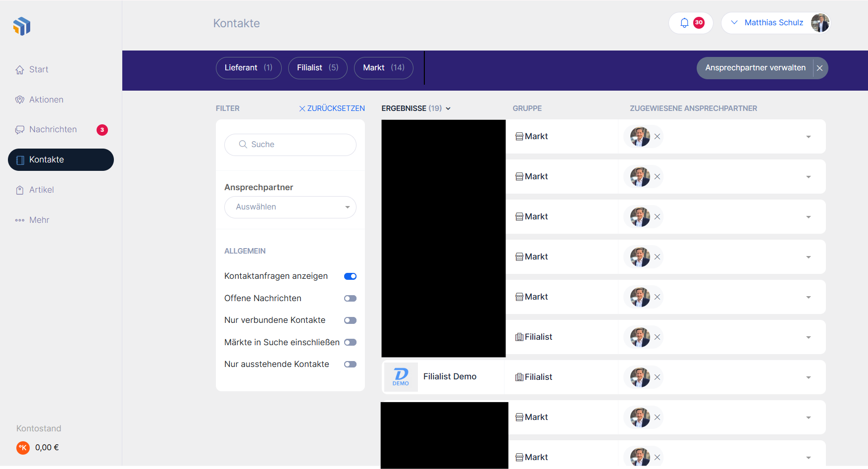Select the Markt (14) filter tab

(383, 68)
